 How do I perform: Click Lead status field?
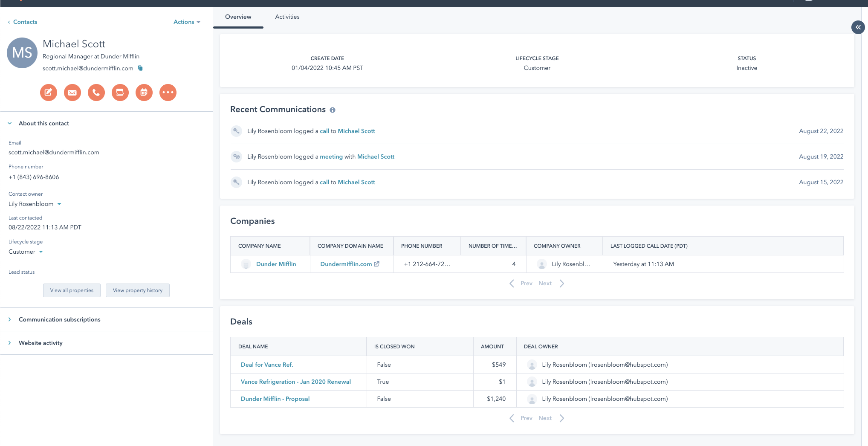(22, 272)
